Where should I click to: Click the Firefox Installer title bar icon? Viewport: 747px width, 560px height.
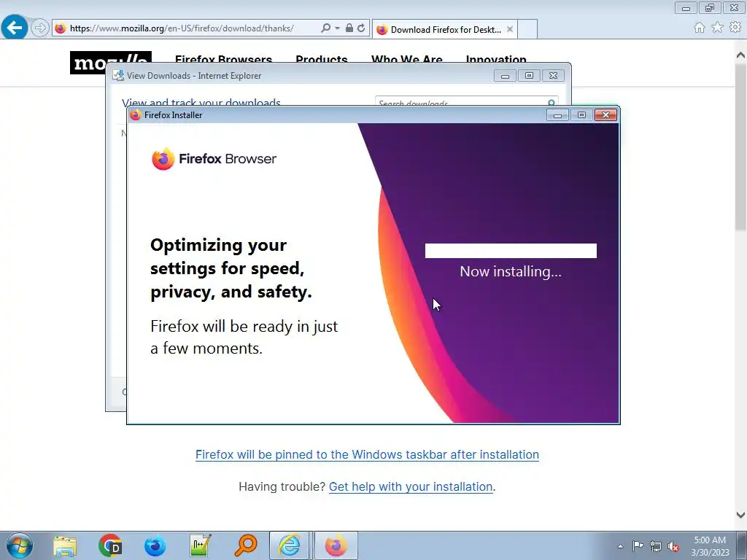136,114
